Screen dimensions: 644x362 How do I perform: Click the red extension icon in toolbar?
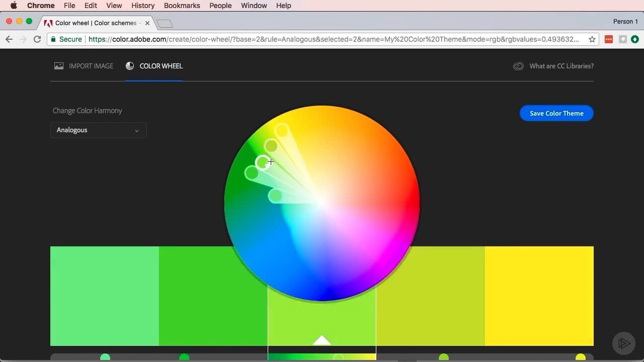coord(609,39)
